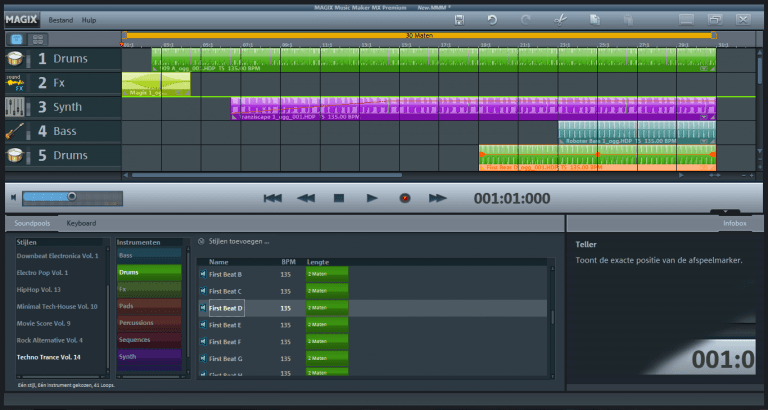Select the 2 Maten length of First Beat E
768x410 pixels.
[x=327, y=325]
